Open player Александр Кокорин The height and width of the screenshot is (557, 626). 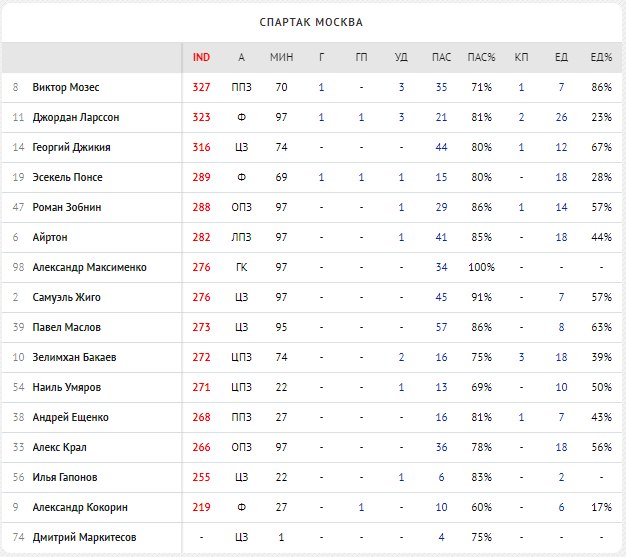point(80,507)
